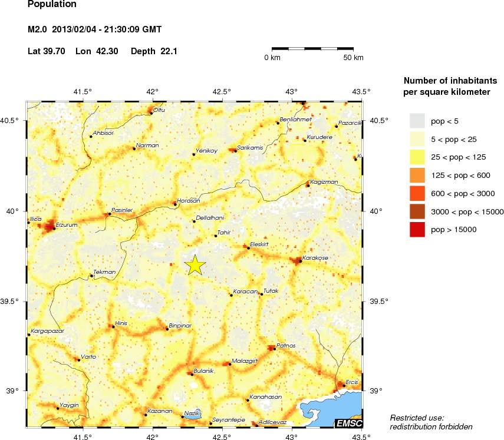Select the orange '125 < pop < 600' swatch

click(417, 176)
